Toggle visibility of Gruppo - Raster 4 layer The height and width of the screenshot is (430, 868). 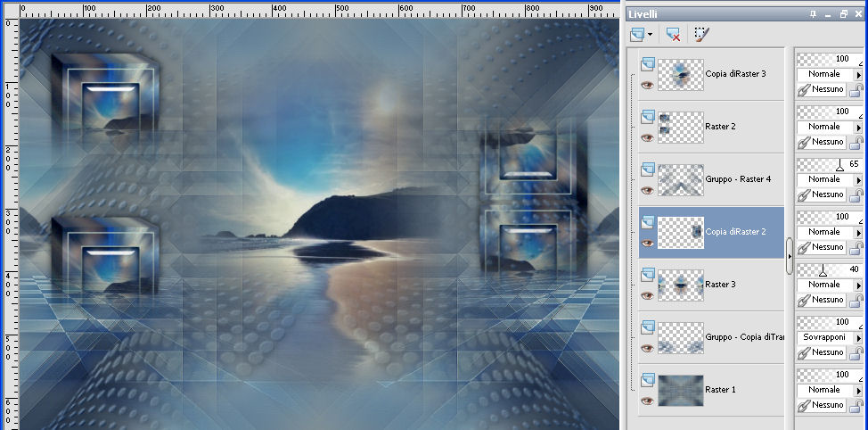pos(647,191)
